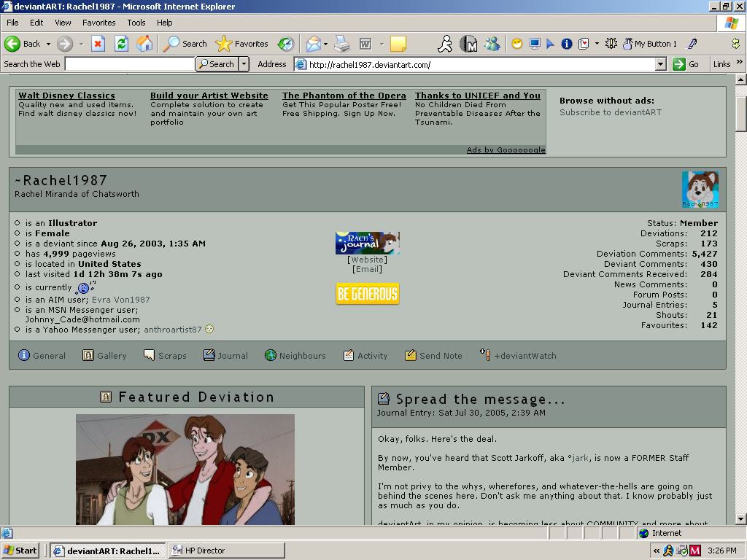Screen dimensions: 747x560
Task: Refresh the page with green arrows icon
Action: click(122, 44)
